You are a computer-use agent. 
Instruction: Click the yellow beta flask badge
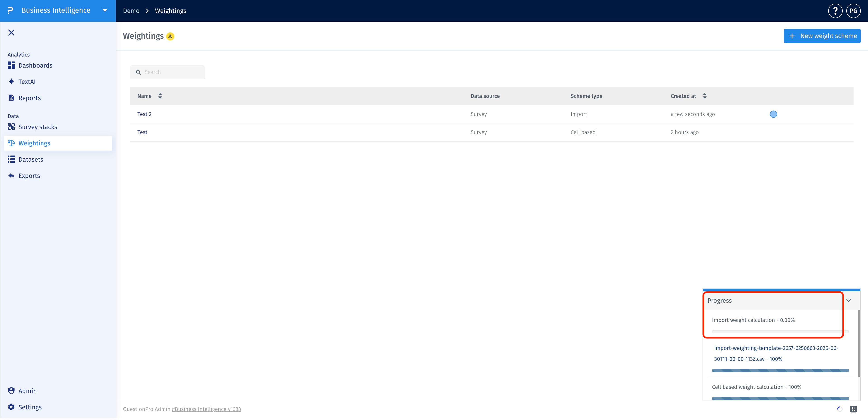click(x=170, y=36)
